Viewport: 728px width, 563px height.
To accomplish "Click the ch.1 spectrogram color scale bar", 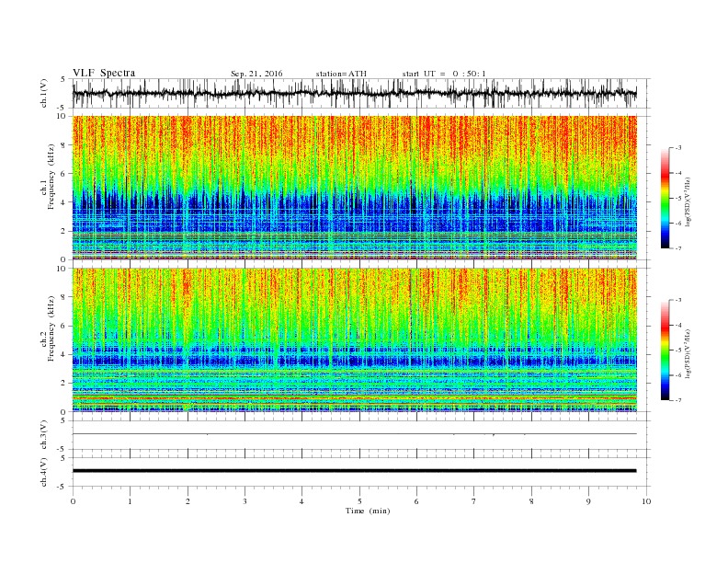I will [665, 198].
